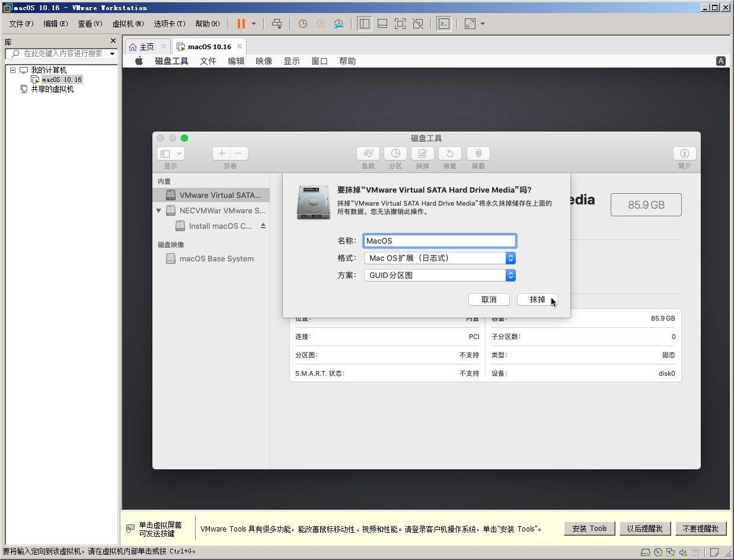Viewport: 734px width, 560px height.
Task: Revert the VM to its previous snapshot
Action: pyautogui.click(x=320, y=24)
